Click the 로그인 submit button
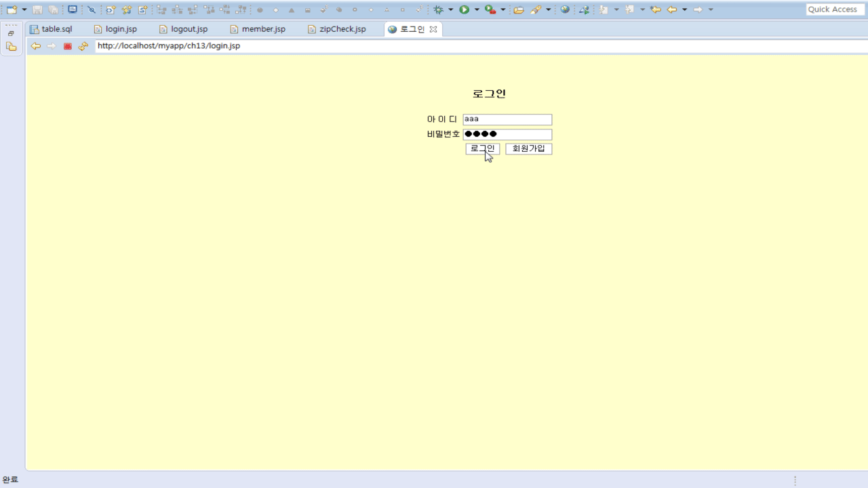Viewport: 868px width, 488px height. 483,149
